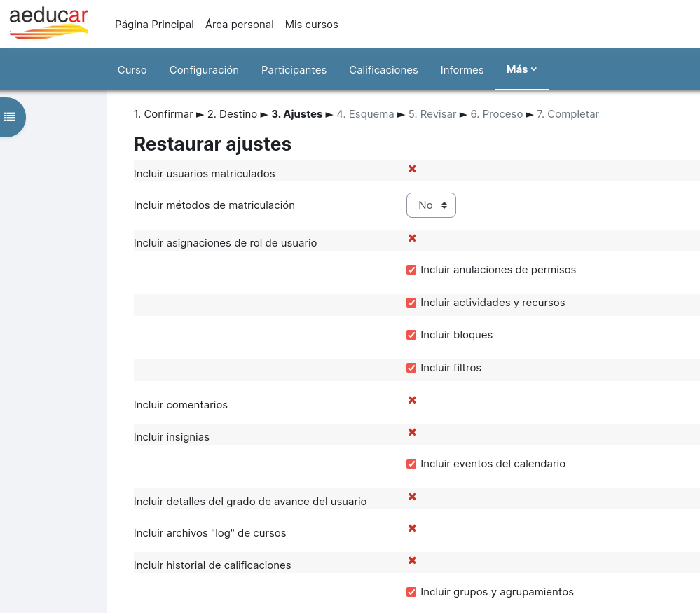Viewport: 700px width, 613px height.
Task: Open the métodos de matriculación dropdown
Action: point(431,205)
